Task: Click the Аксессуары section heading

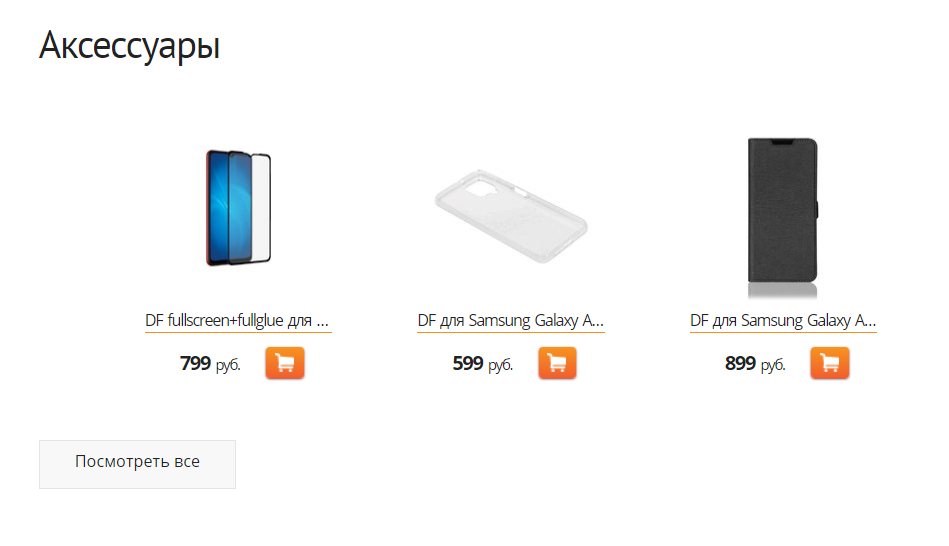Action: pyautogui.click(x=130, y=46)
